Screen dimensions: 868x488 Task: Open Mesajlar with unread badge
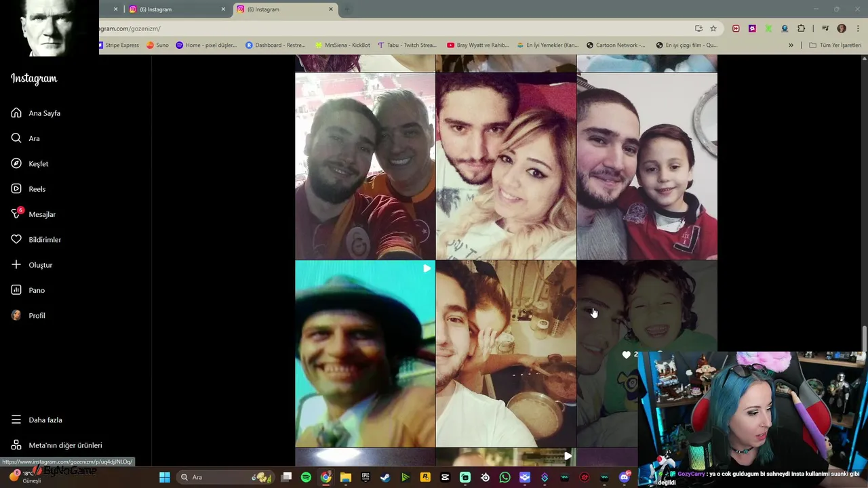(x=33, y=214)
